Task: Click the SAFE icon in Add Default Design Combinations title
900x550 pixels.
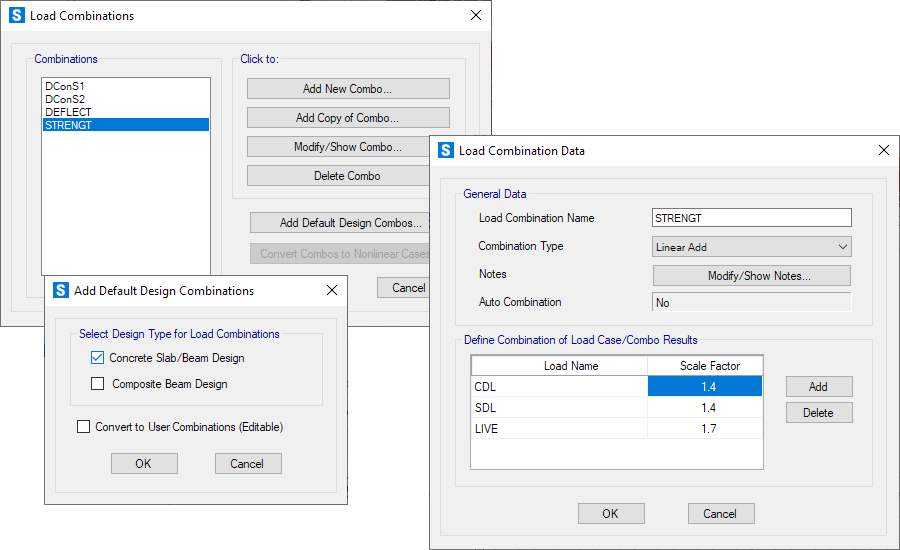Action: pos(60,291)
